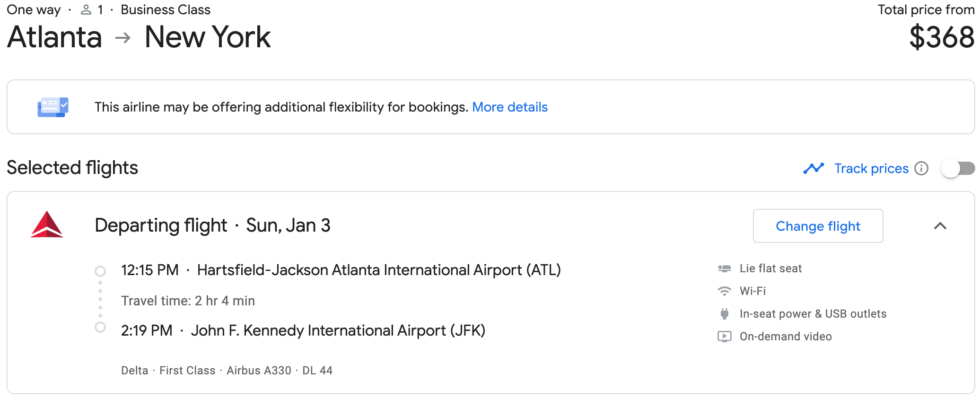This screenshot has width=980, height=398.
Task: Click the Delta airline logo
Action: pyautogui.click(x=47, y=225)
